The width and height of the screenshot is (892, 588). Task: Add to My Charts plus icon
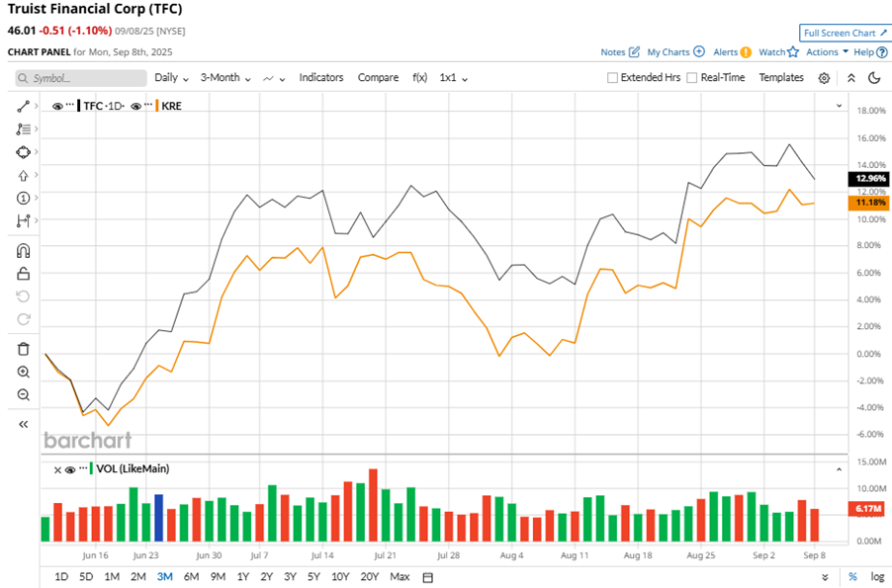[699, 51]
